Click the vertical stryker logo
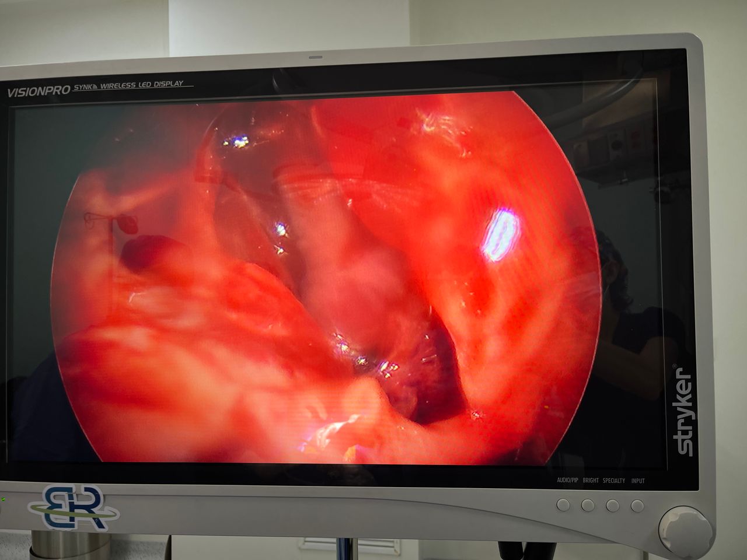The height and width of the screenshot is (560, 747). click(x=684, y=411)
